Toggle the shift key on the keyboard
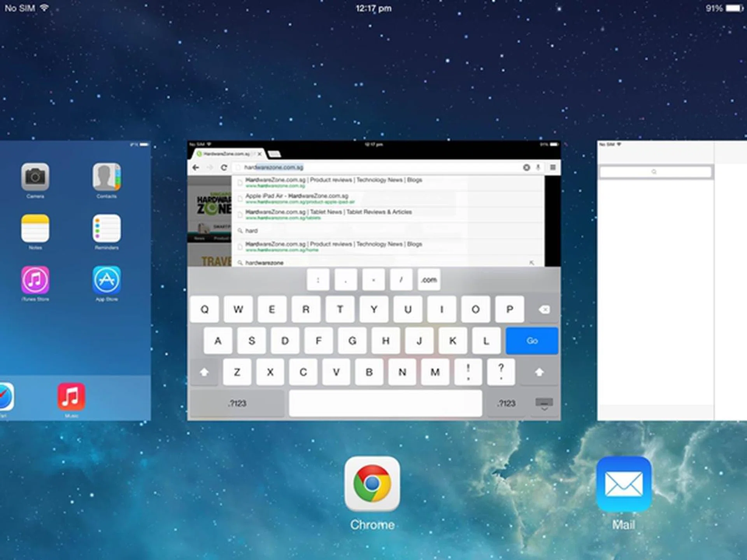 [x=203, y=372]
